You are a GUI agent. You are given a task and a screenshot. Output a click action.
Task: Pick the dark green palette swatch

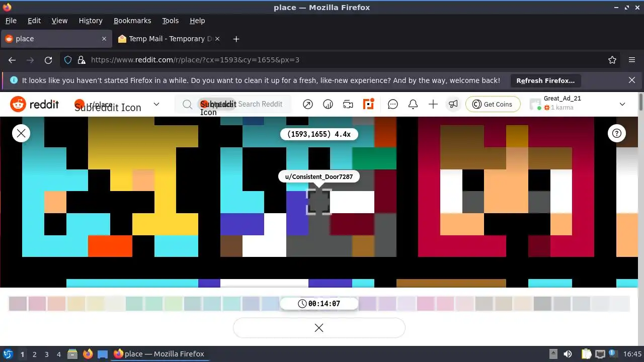(134, 304)
